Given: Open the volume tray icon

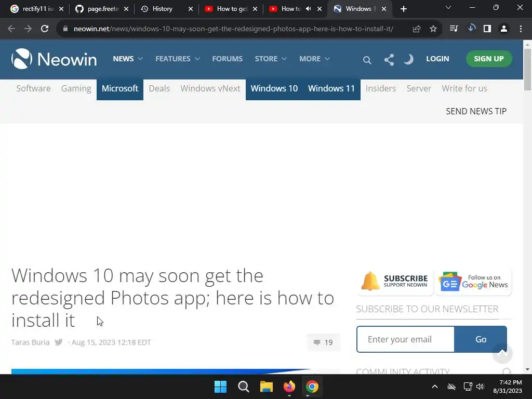Looking at the screenshot, I should [480, 387].
